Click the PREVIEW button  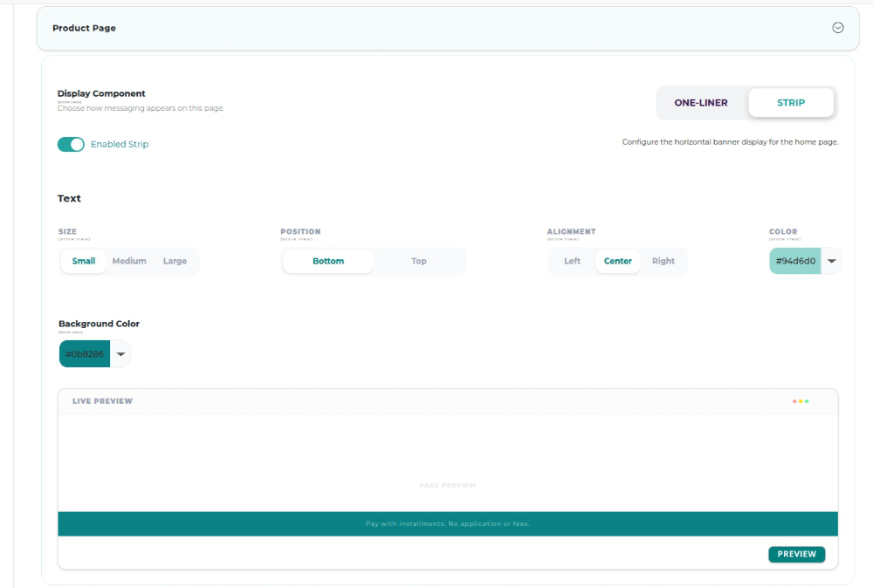tap(797, 554)
